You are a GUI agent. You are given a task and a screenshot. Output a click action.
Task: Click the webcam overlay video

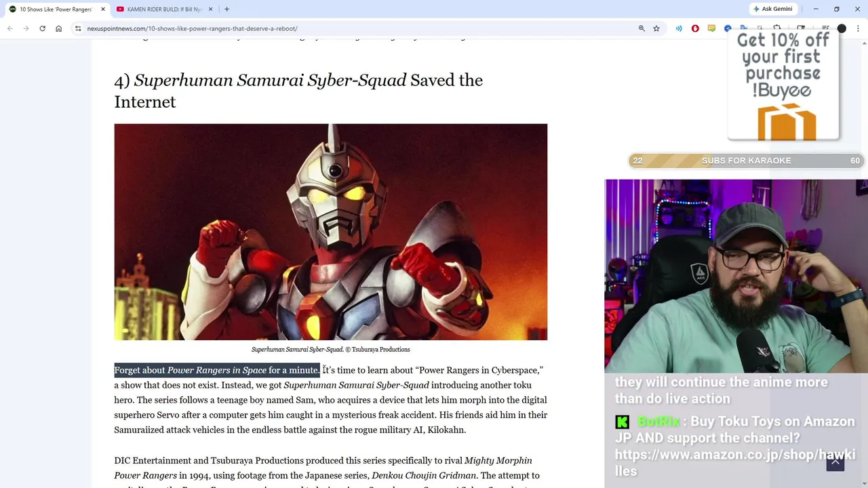click(x=736, y=276)
